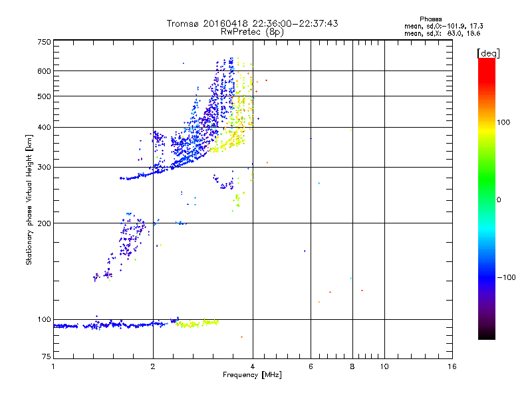The width and height of the screenshot is (532, 399).
Task: Click the 'Phases' header label
Action: (430, 19)
